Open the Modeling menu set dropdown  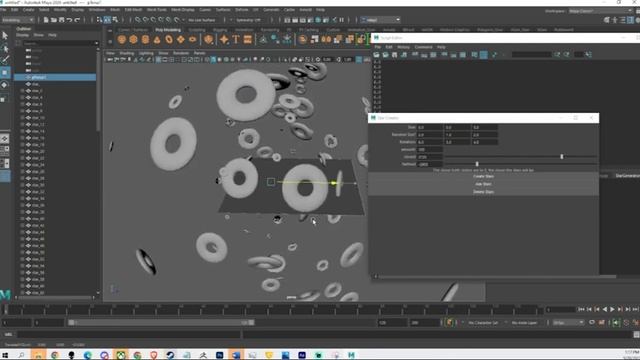point(18,20)
